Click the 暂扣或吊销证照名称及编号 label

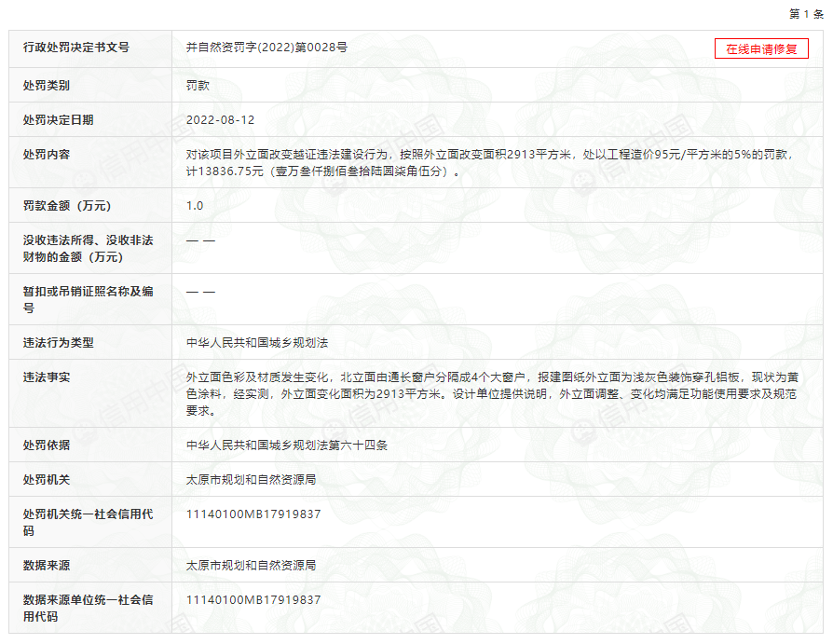88,299
